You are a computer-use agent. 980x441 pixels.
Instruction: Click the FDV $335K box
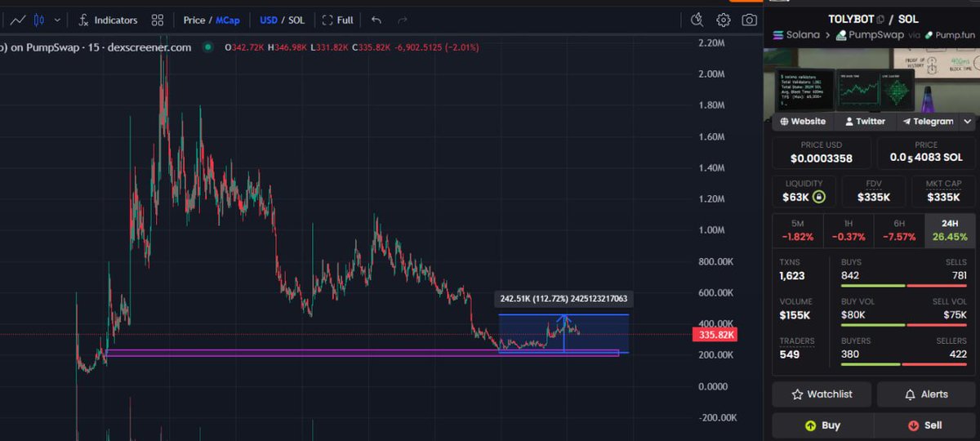click(873, 191)
